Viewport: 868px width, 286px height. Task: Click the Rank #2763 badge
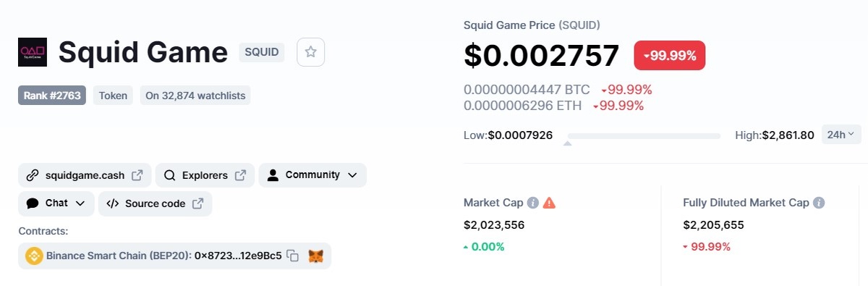pyautogui.click(x=52, y=95)
